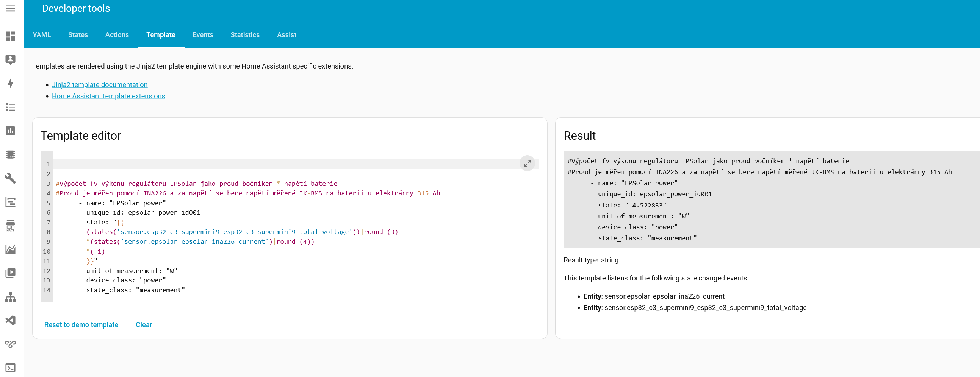Open the Gantt chart icon in sidebar
980x377 pixels.
[11, 202]
